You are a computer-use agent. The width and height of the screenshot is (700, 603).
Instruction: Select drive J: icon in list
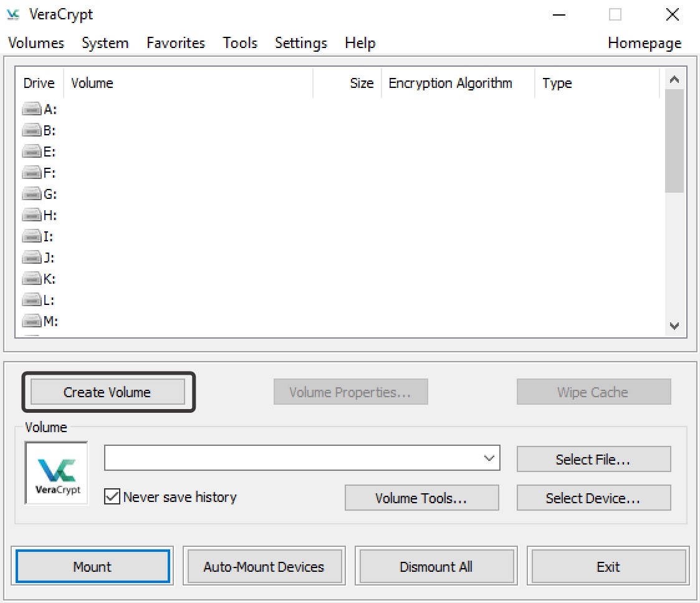[32, 258]
